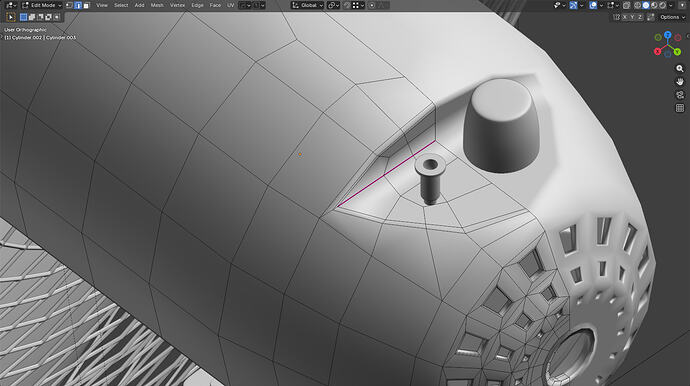Choose subtract-selection mode icon
690x386 pixels.
click(40, 17)
